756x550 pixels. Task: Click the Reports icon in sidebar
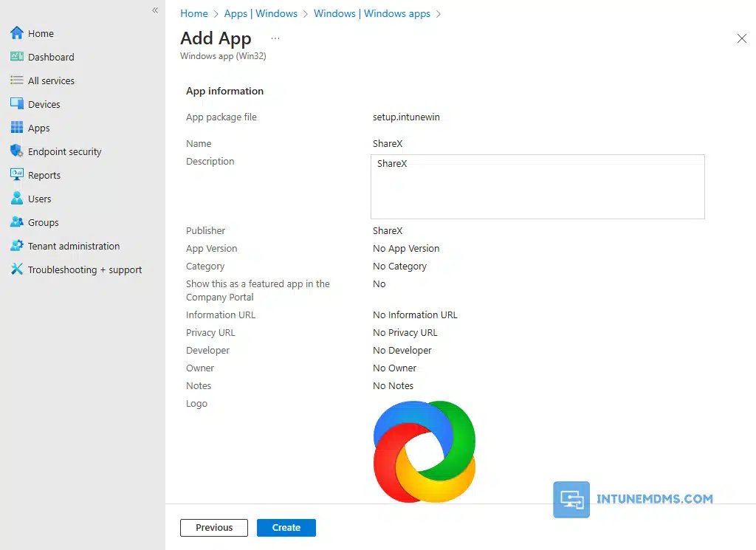click(x=16, y=175)
